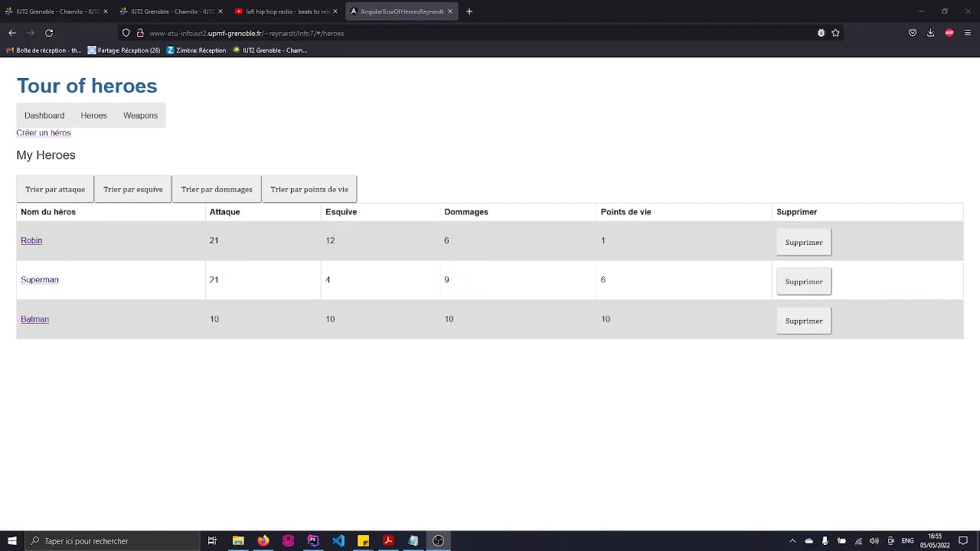Open Firefox from the taskbar
The width and height of the screenshot is (980, 551).
(x=263, y=541)
